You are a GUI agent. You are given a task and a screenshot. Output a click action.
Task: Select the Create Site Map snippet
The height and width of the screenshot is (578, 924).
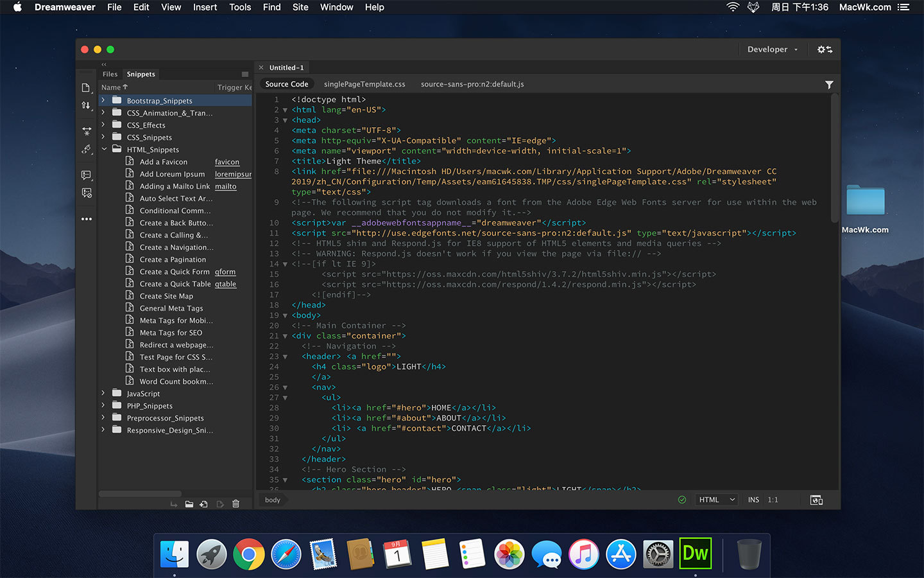[166, 296]
